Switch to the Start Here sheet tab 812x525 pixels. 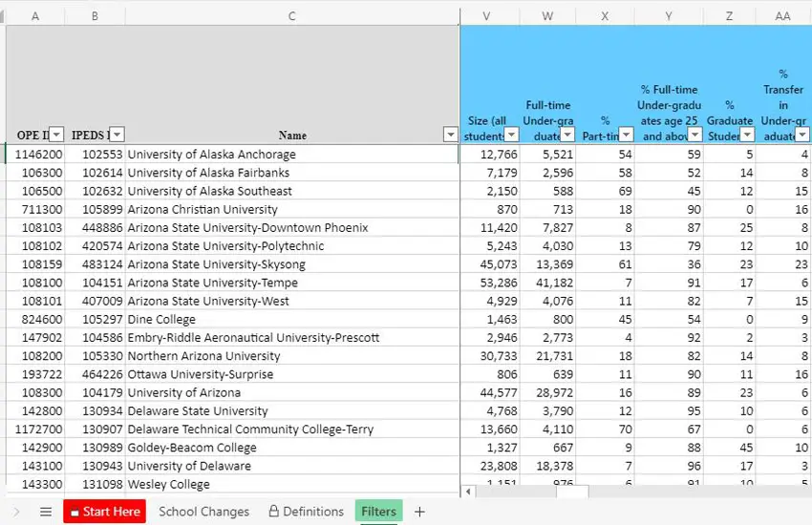pyautogui.click(x=105, y=512)
